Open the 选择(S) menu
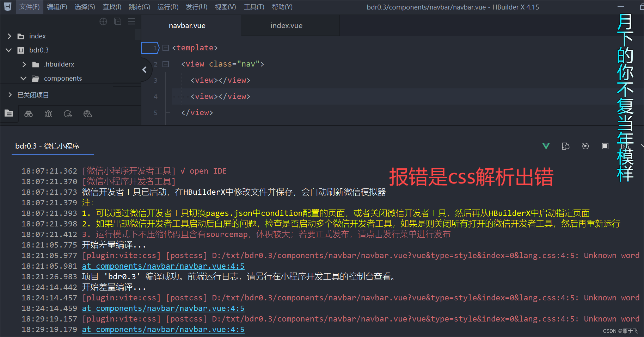Image resolution: width=644 pixels, height=337 pixels. click(x=85, y=7)
